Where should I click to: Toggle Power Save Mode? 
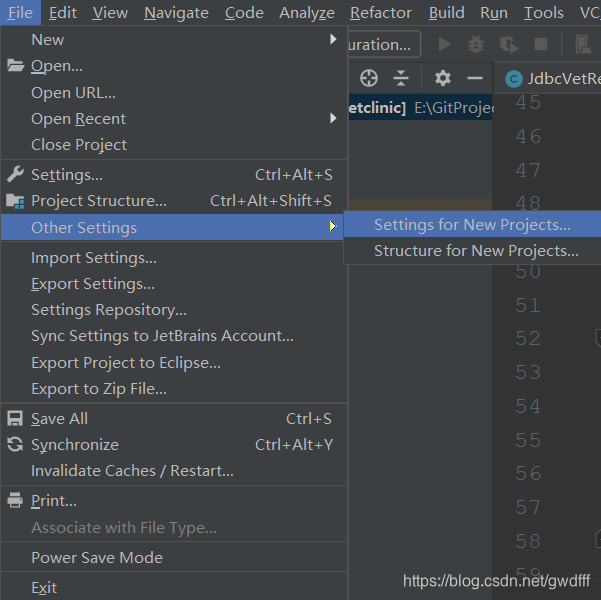[174, 557]
